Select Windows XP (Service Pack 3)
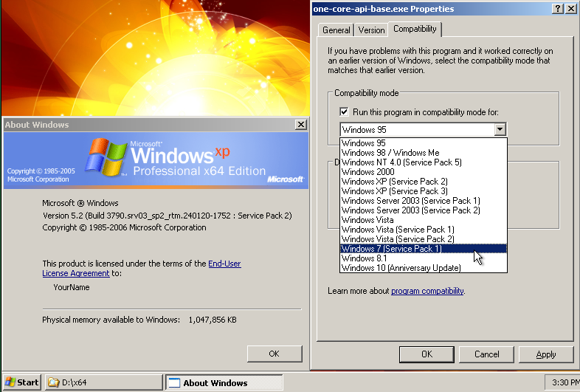 (x=423, y=191)
